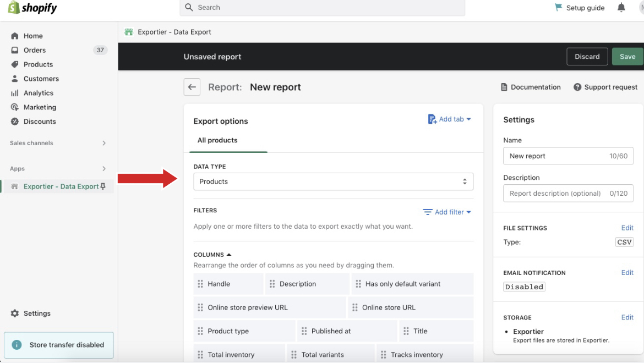
Task: Click the Marketing target icon
Action: click(15, 107)
